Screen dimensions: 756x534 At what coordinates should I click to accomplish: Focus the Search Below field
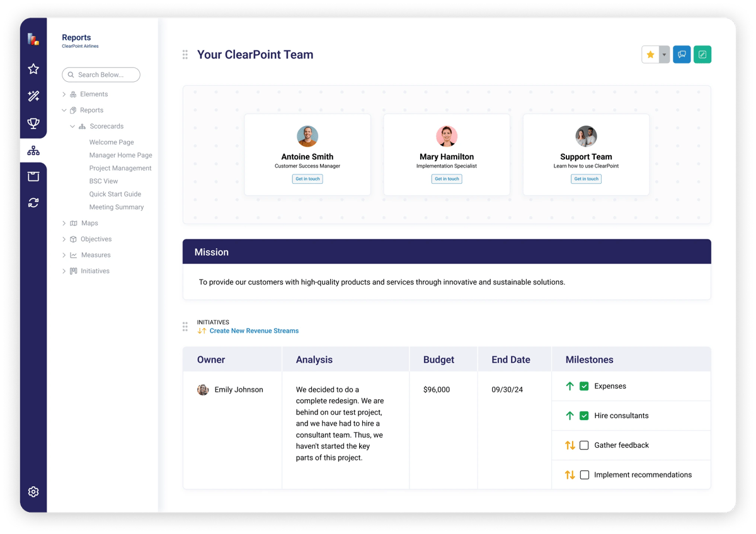click(x=101, y=75)
